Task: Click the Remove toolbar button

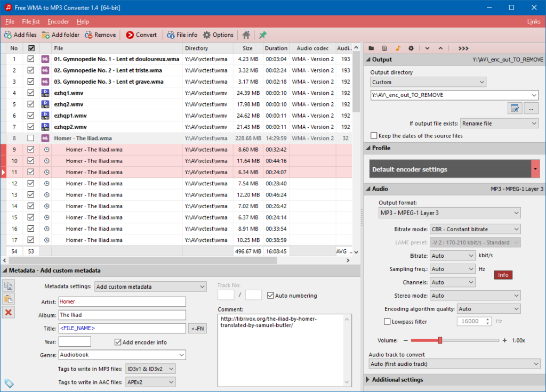Action: [100, 35]
